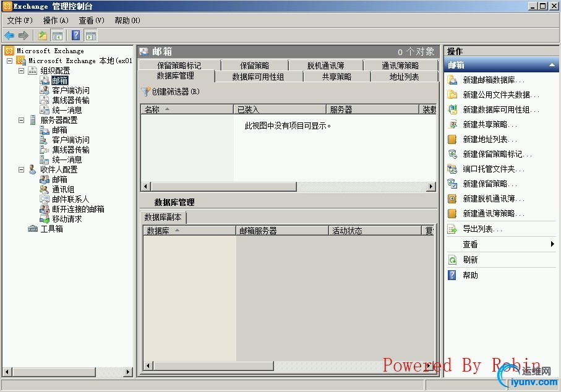Click the 新建通讯簿策略 icon

pyautogui.click(x=452, y=213)
